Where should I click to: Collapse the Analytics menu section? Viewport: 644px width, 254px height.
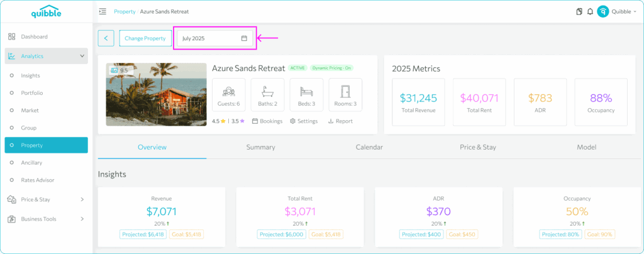47,56
